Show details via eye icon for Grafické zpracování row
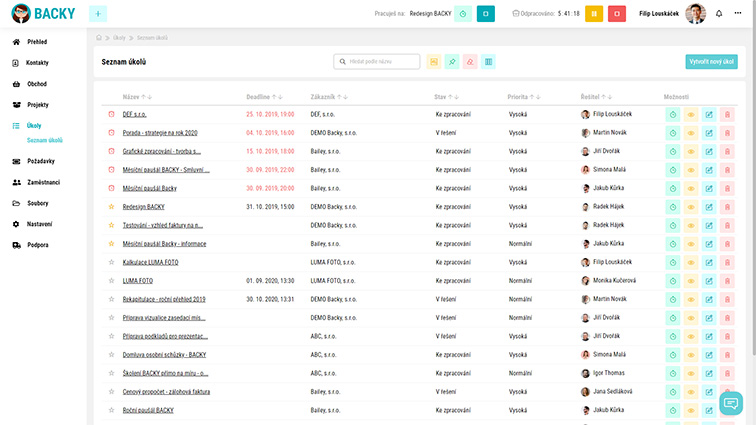The height and width of the screenshot is (425, 756). point(691,151)
